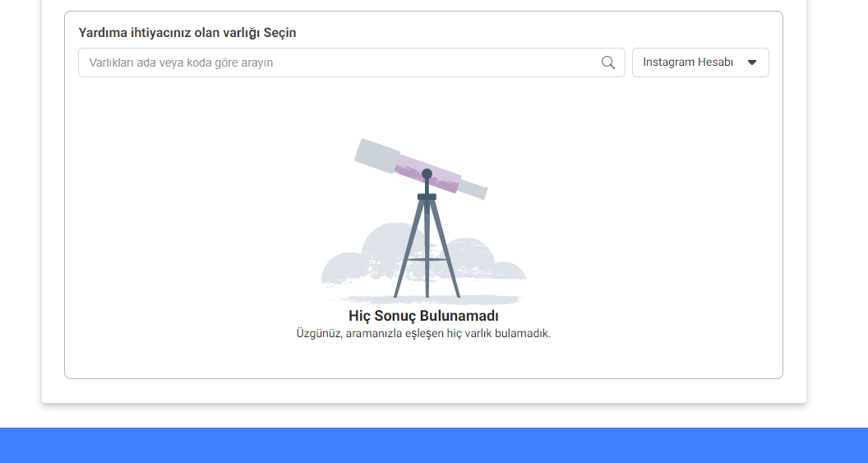Click the magnifying glass search icon
This screenshot has width=868, height=463.
607,63
